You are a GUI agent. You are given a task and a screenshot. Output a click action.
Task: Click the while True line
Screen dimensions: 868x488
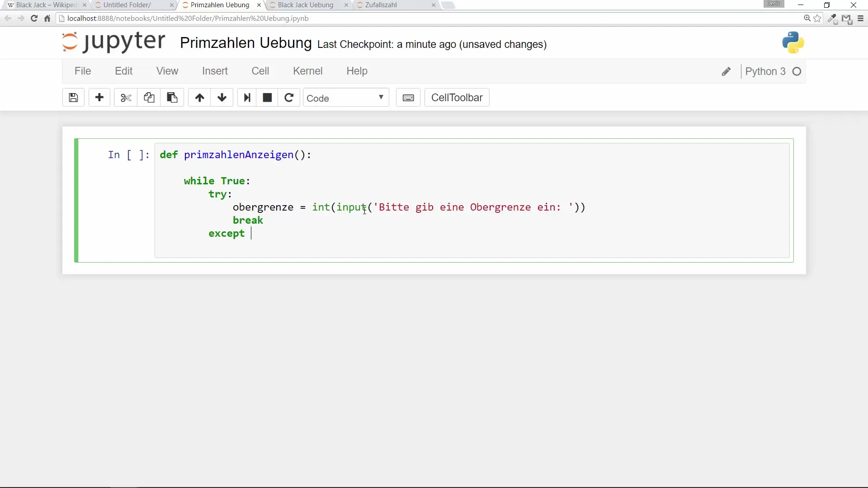217,181
